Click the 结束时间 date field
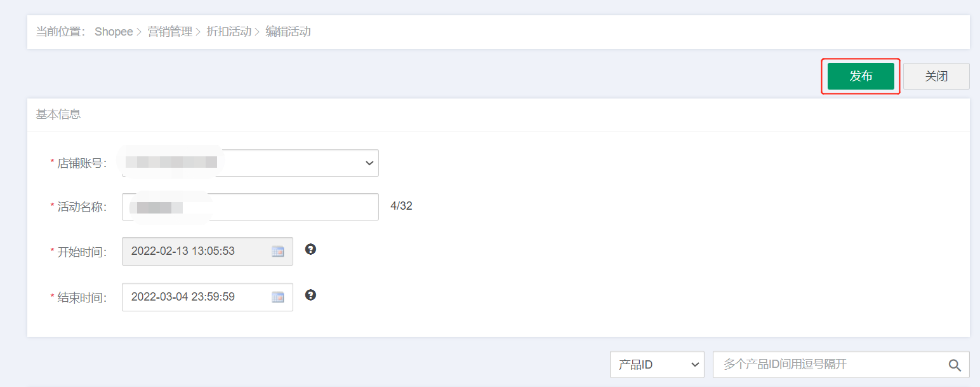Viewport: 980px width, 387px height. point(208,297)
